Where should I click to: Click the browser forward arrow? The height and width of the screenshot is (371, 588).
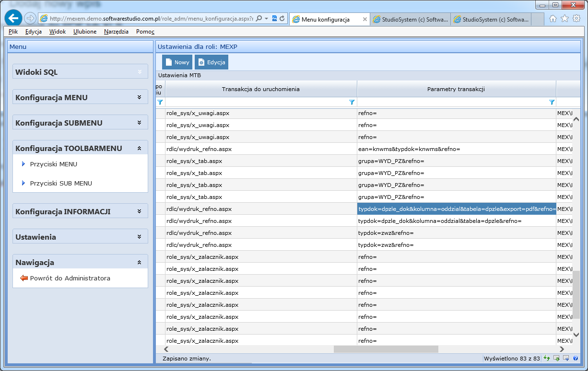coord(30,18)
